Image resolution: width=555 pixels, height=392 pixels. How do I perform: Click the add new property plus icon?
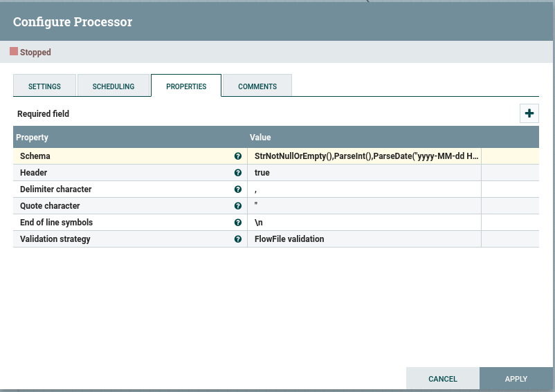[529, 113]
